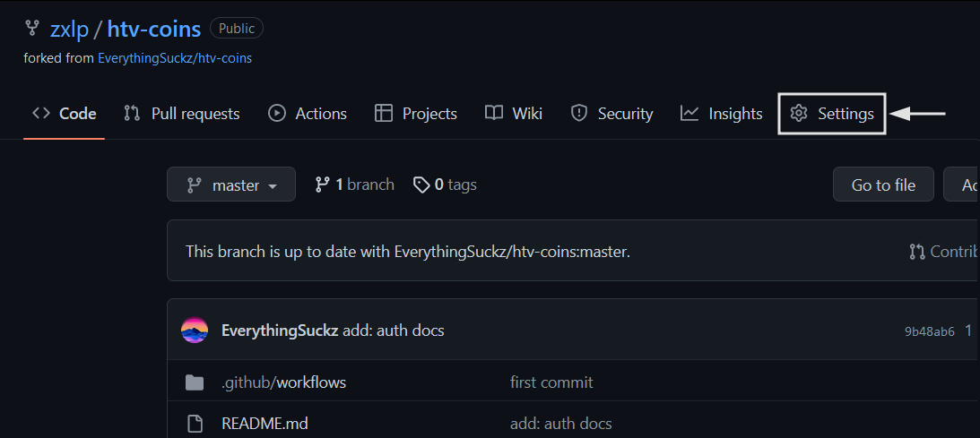980x438 pixels.
Task: Click the file icon beside README.md
Action: coord(195,424)
